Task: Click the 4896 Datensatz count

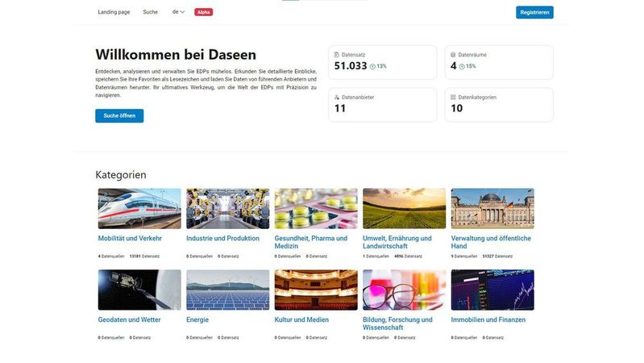Action: (x=408, y=257)
